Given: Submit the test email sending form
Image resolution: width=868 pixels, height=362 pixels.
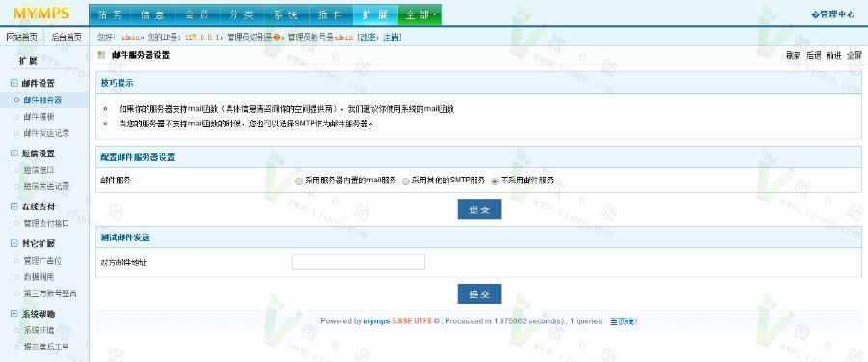Looking at the screenshot, I should 478,294.
